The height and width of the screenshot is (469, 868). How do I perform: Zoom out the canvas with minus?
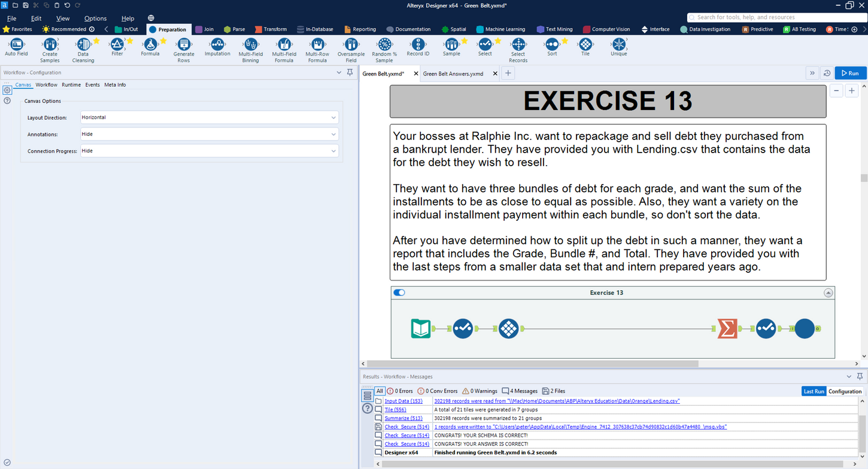[x=836, y=91]
